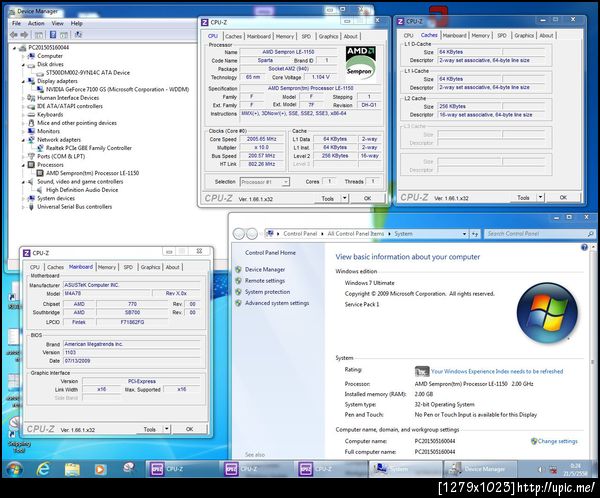Switch to Memory tab in CPU-Z CPU window
600x498 pixels.
(x=285, y=36)
